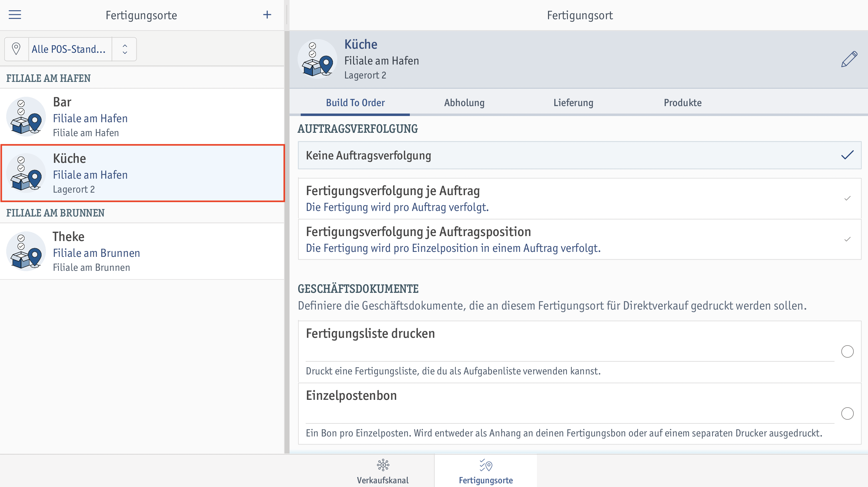Click the Lagerort 2 text in header

pyautogui.click(x=365, y=75)
